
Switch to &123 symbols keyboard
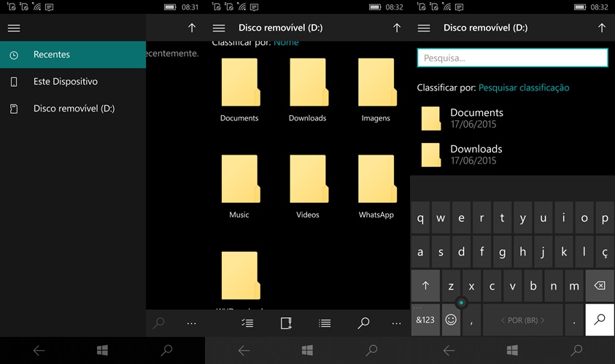pyautogui.click(x=425, y=320)
